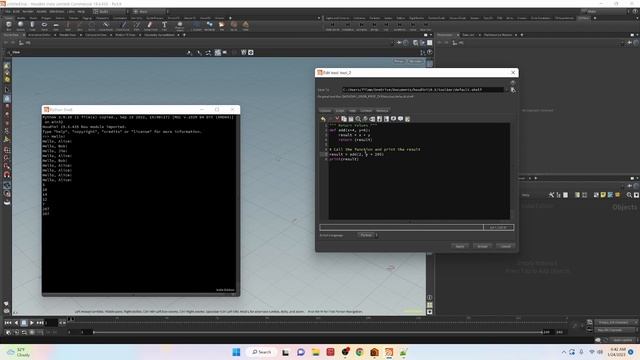This screenshot has height=360, width=640.
Task: Open the Build desktop dropdown
Action: (x=109, y=11)
